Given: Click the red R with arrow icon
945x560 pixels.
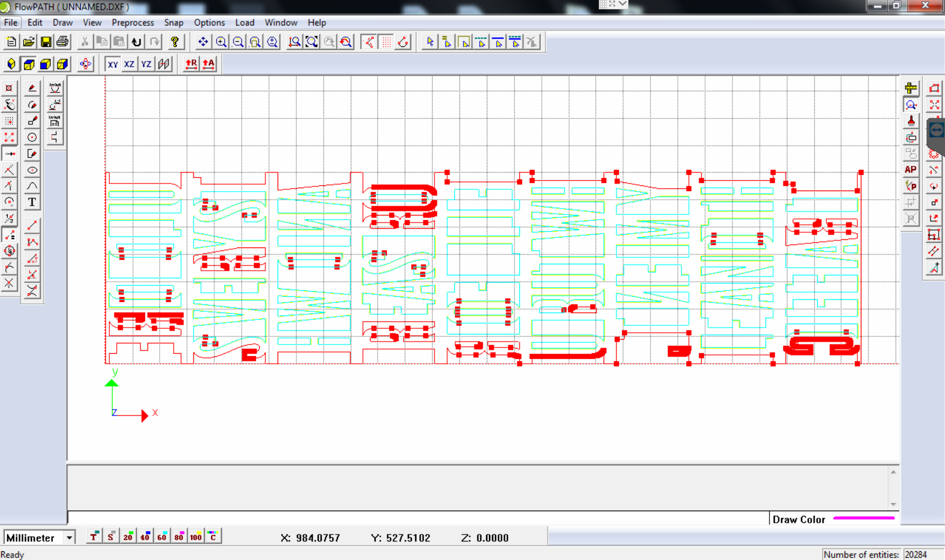Looking at the screenshot, I should (x=191, y=64).
